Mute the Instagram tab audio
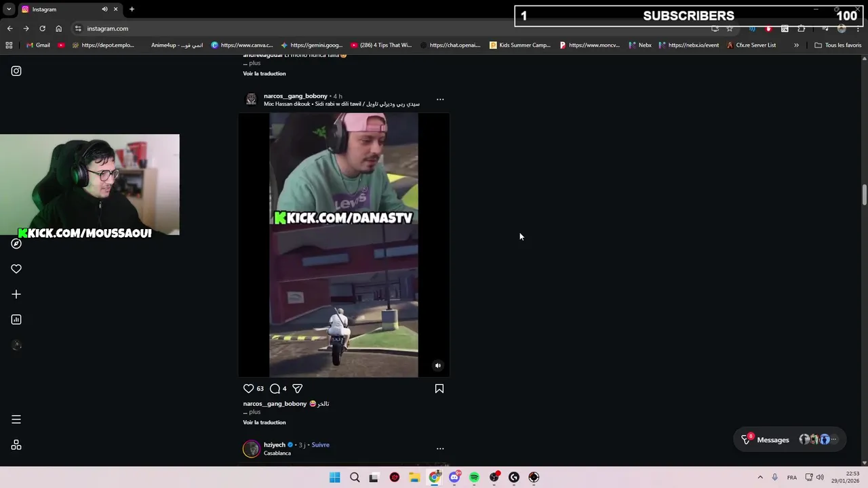The width and height of the screenshot is (868, 488). pos(104,9)
